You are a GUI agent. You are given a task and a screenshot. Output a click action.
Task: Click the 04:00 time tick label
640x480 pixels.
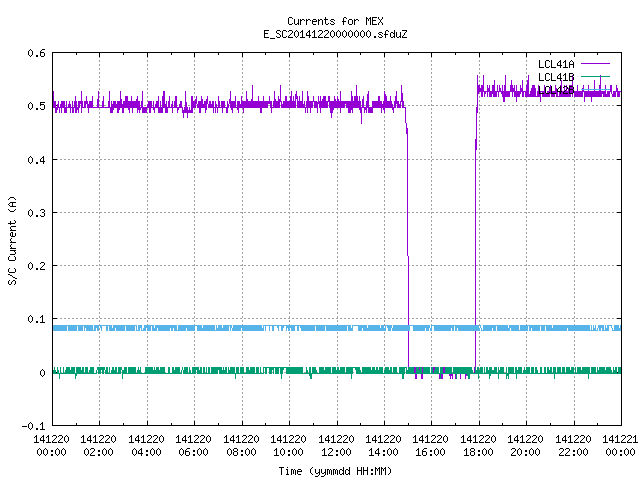[146, 452]
